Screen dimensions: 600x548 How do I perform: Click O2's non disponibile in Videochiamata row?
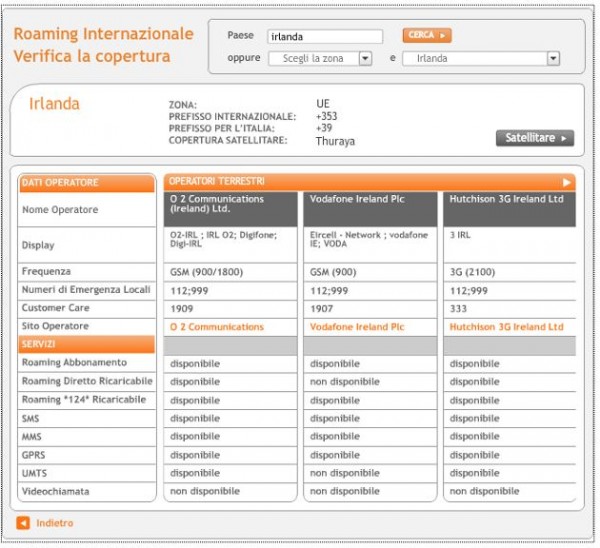pos(205,491)
